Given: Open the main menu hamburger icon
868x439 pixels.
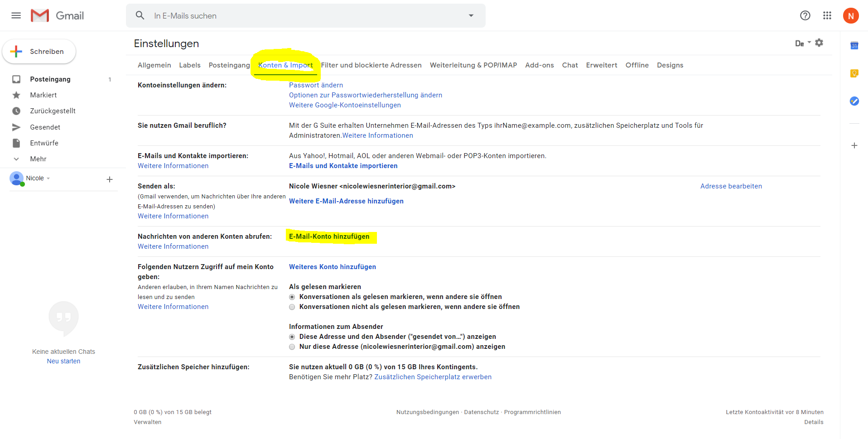Looking at the screenshot, I should (16, 16).
